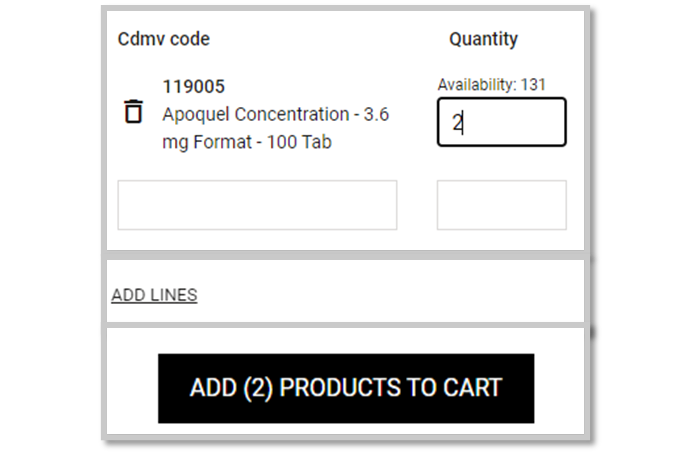
Task: Select product code 119005
Action: (x=194, y=87)
